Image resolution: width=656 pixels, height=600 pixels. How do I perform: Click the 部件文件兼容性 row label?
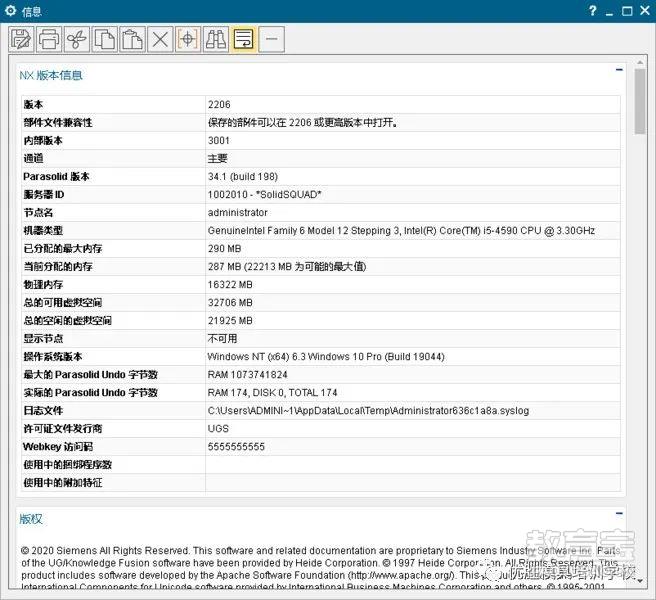(x=58, y=123)
